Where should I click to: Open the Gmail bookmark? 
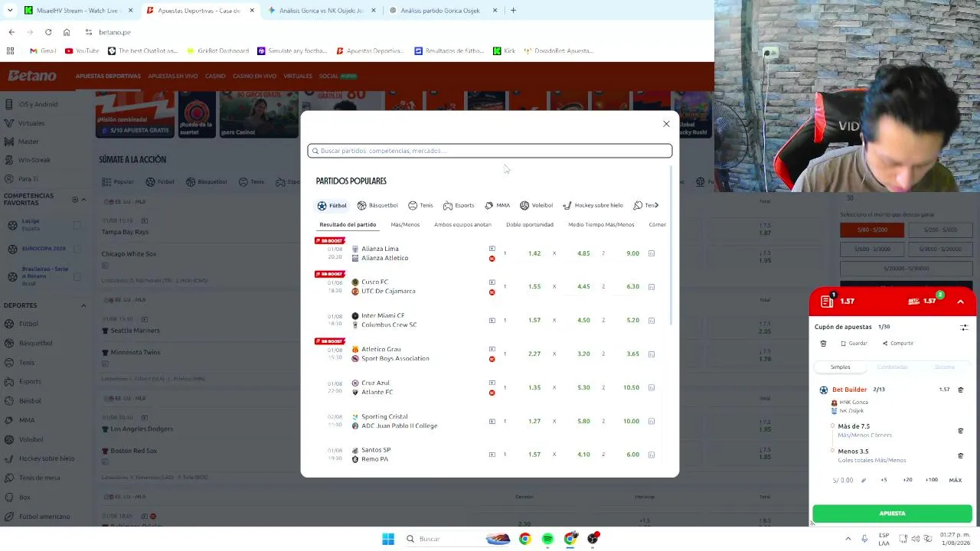[43, 51]
